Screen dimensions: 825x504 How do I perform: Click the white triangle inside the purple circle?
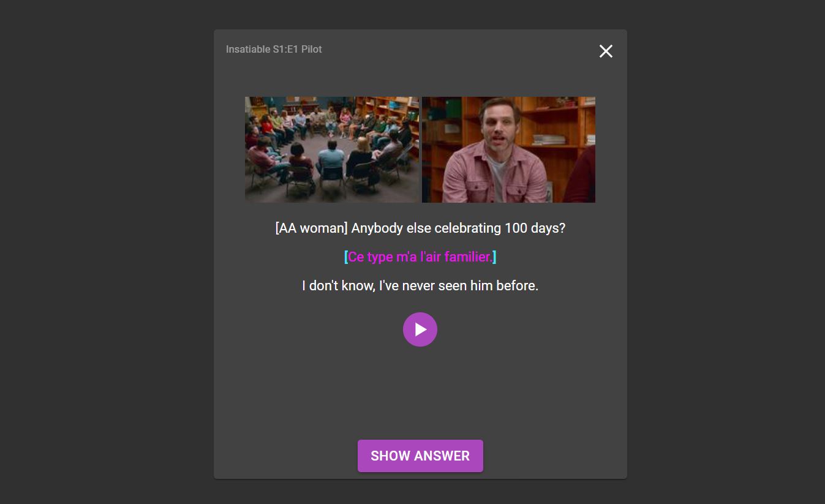pyautogui.click(x=421, y=329)
